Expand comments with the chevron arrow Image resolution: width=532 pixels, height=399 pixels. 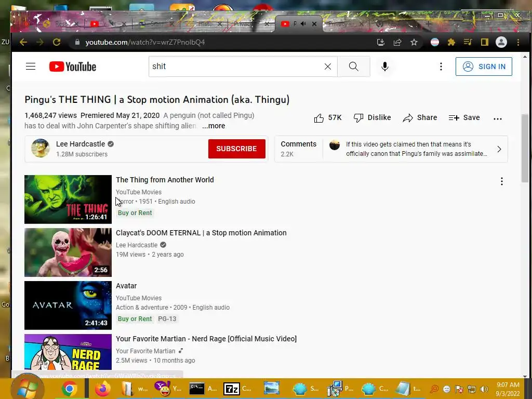click(499, 149)
